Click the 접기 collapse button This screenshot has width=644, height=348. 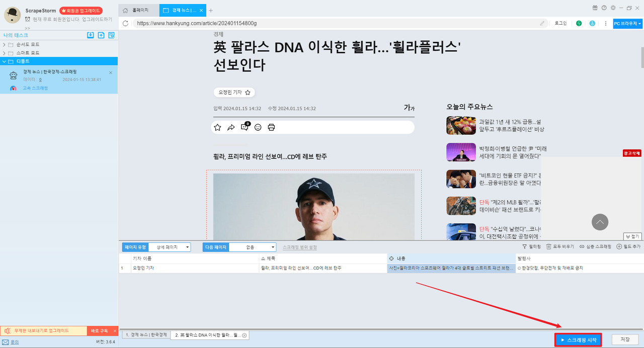[632, 236]
